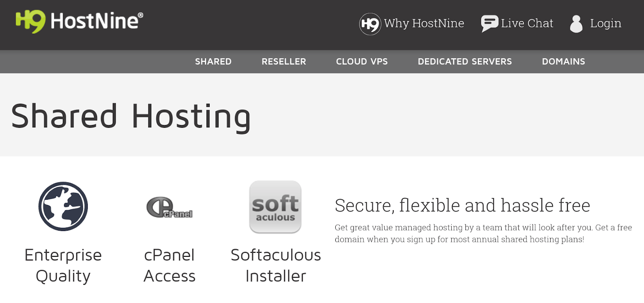Open the Live Chat link

(x=527, y=23)
